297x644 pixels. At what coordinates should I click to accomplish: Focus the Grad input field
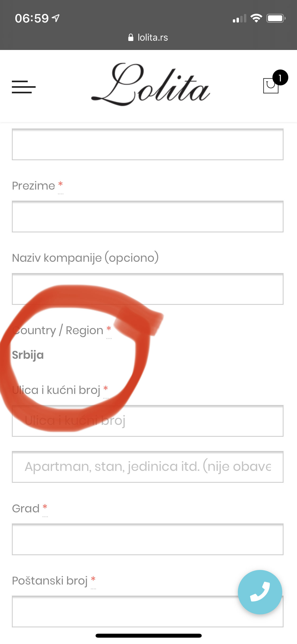[x=148, y=539]
